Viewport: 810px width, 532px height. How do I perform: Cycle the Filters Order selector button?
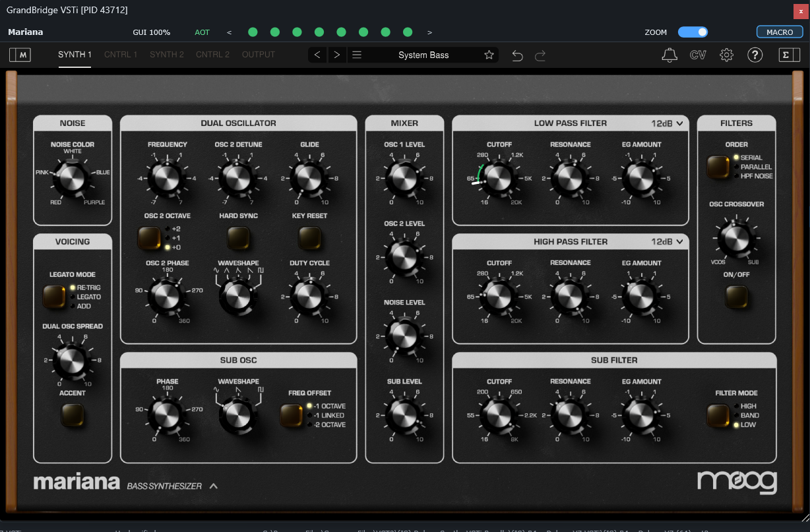point(718,167)
